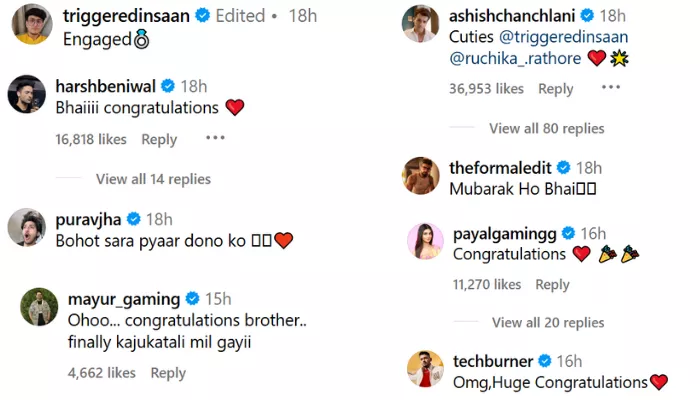The image size is (700, 400).
Task: Click verified badge next to harshbeniwal
Action: click(169, 86)
